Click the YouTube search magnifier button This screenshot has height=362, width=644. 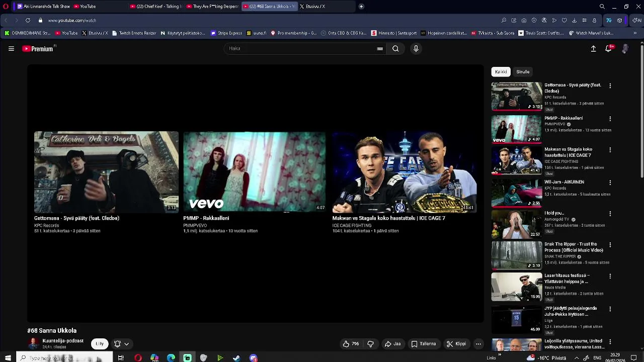click(x=395, y=49)
